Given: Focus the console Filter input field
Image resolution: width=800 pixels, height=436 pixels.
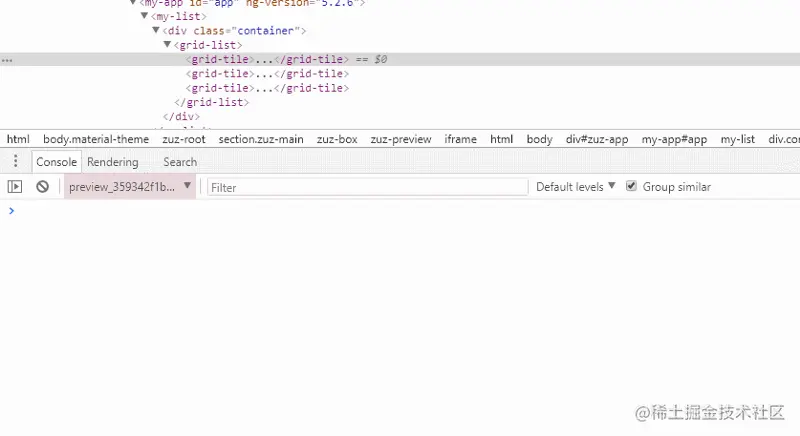Looking at the screenshot, I should [x=367, y=187].
